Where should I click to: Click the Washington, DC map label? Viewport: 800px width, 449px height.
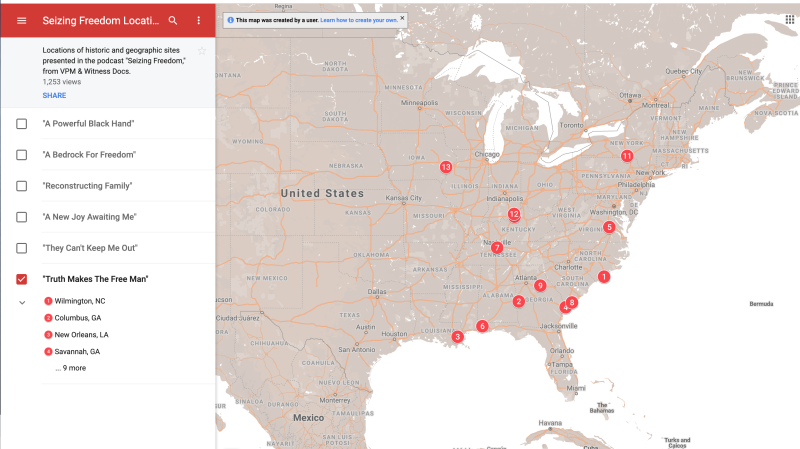614,212
